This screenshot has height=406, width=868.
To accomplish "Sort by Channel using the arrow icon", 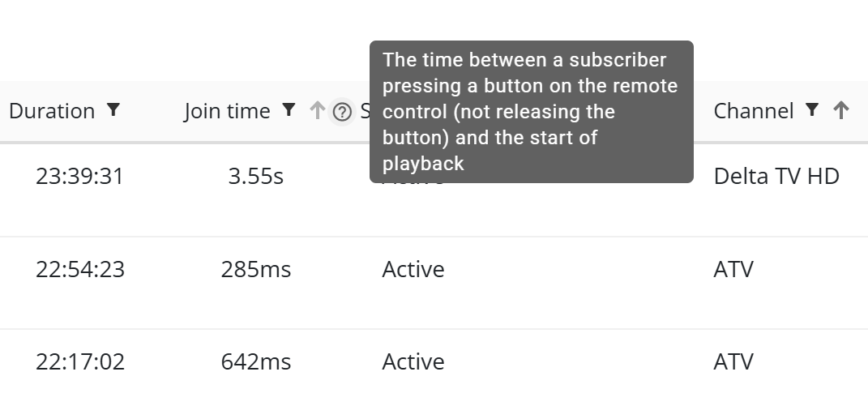I will (841, 110).
